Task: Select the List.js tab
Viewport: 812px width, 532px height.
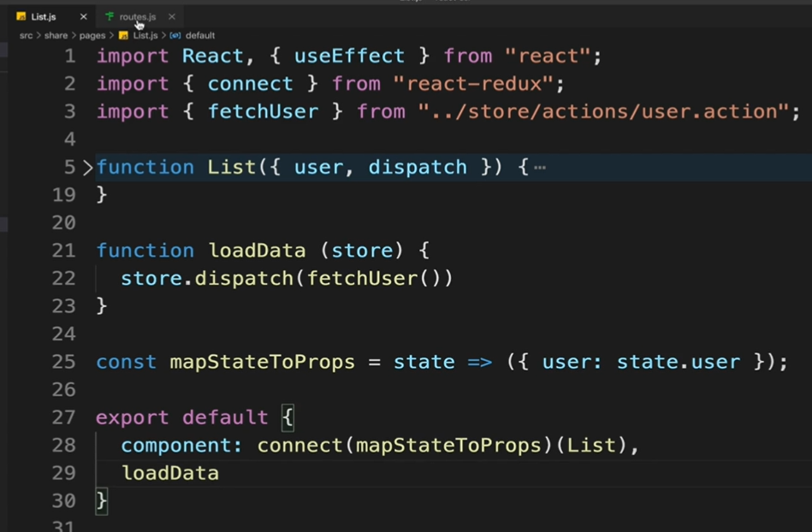Action: coord(44,16)
